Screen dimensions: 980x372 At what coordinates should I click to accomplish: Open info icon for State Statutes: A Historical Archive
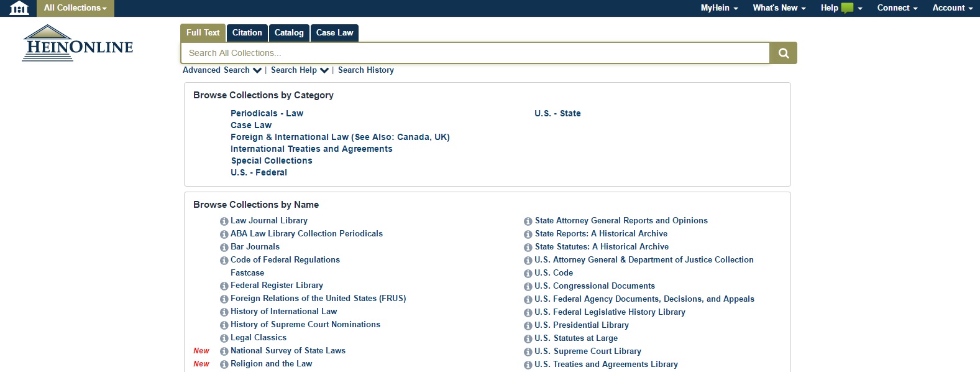pyautogui.click(x=528, y=248)
